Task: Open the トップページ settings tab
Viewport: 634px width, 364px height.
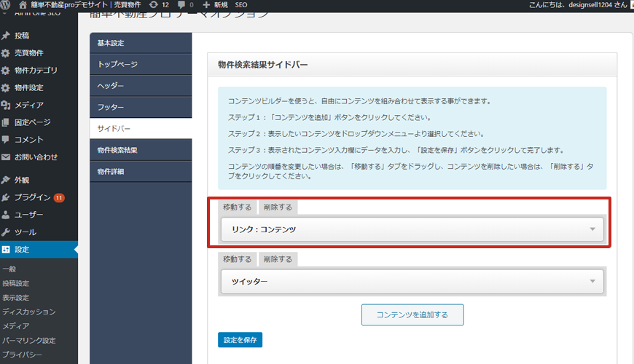Action: (117, 64)
